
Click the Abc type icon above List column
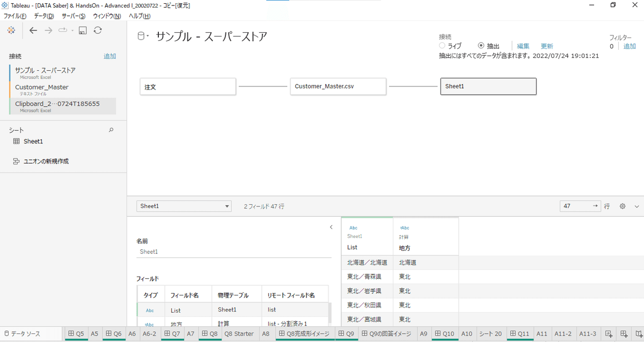(353, 227)
